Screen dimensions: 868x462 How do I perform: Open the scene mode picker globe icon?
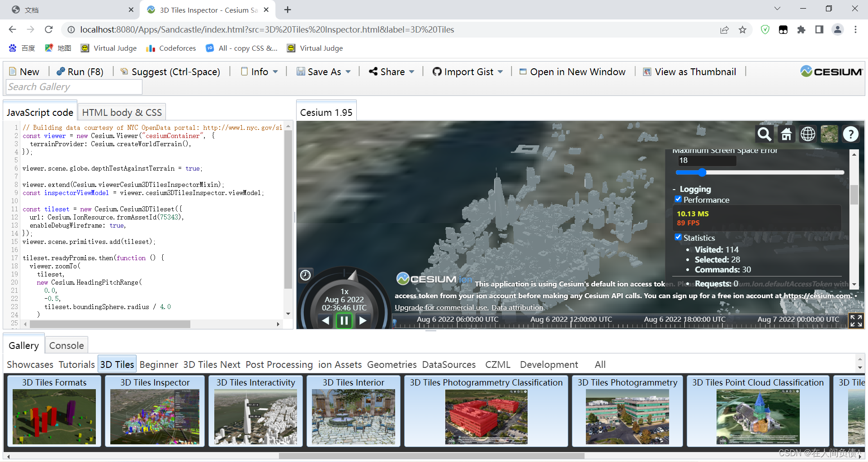tap(808, 134)
